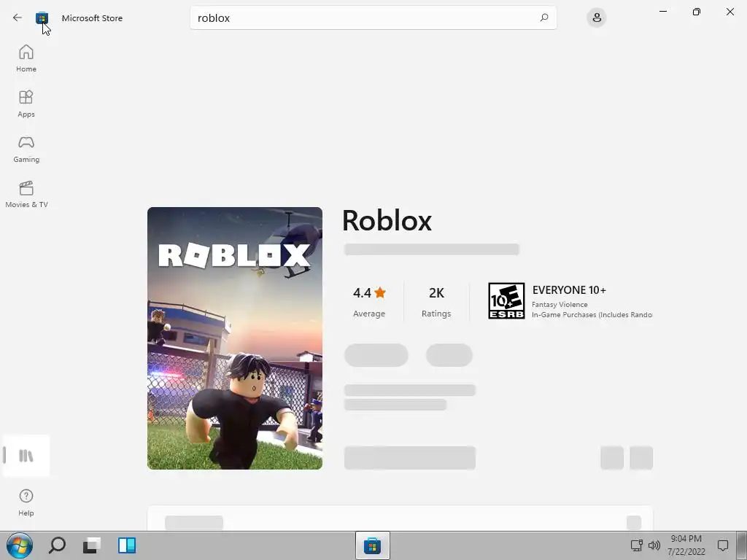This screenshot has height=560, width=747.
Task: Open the network tray icon
Action: (x=636, y=545)
